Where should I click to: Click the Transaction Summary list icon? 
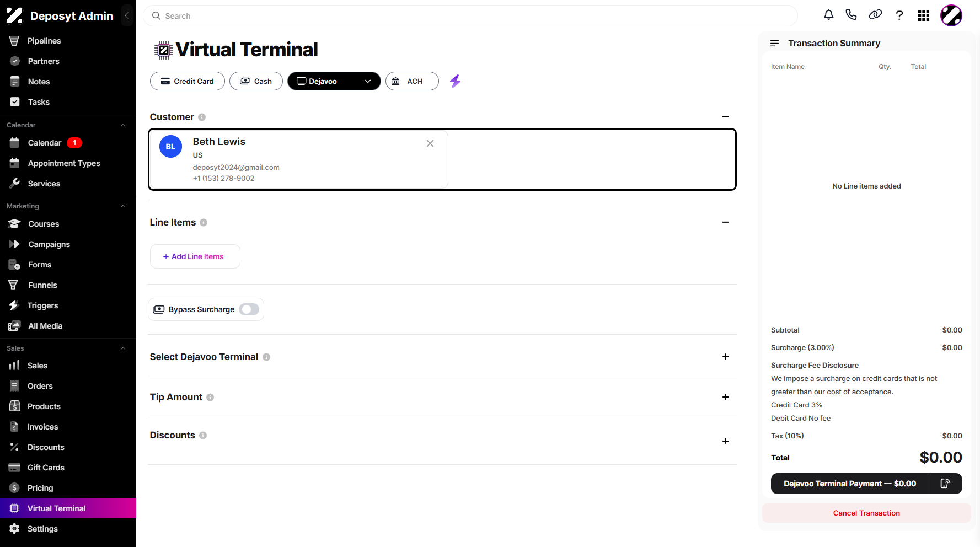pyautogui.click(x=774, y=43)
